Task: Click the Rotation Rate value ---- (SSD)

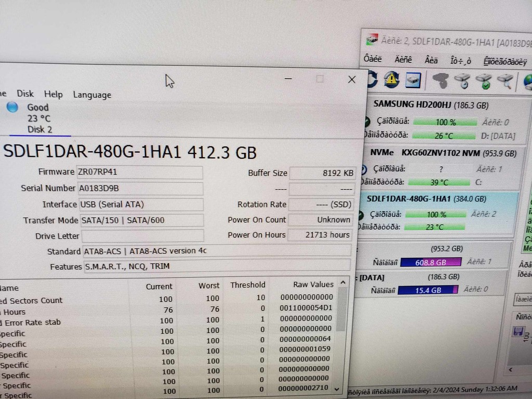Action: 321,204
